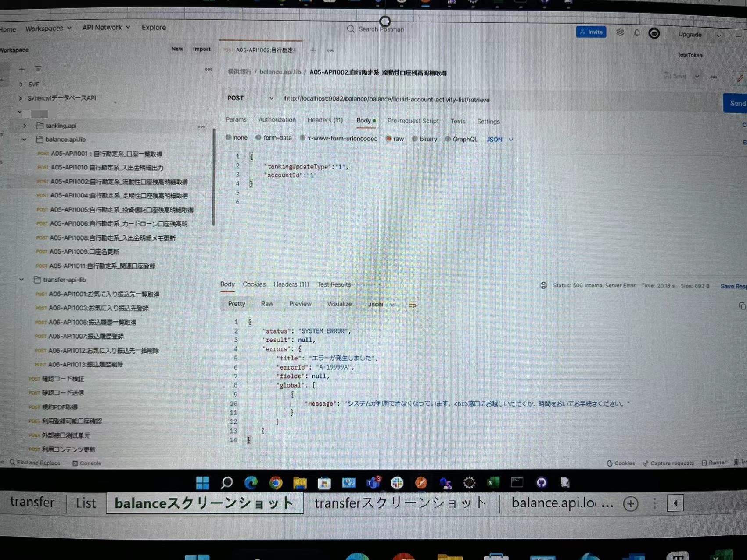Launch Microsoft Edge from taskbar

coord(251,483)
